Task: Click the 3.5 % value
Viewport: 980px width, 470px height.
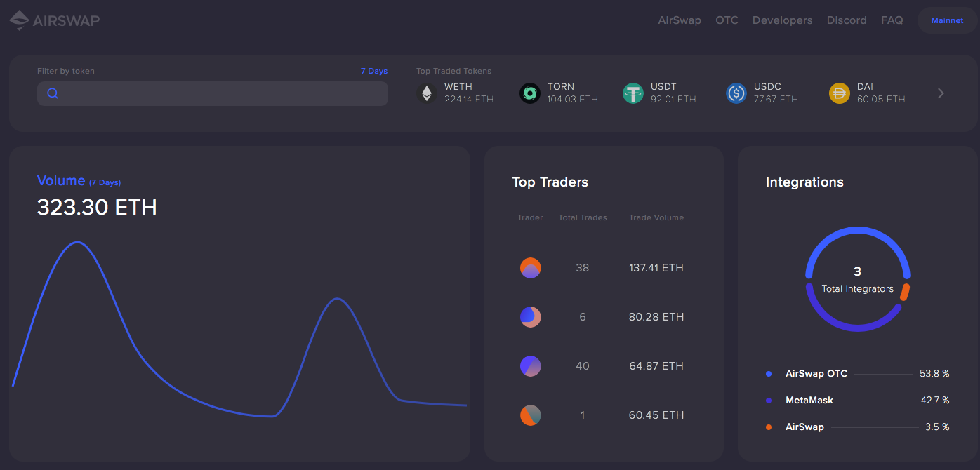Action: [937, 427]
